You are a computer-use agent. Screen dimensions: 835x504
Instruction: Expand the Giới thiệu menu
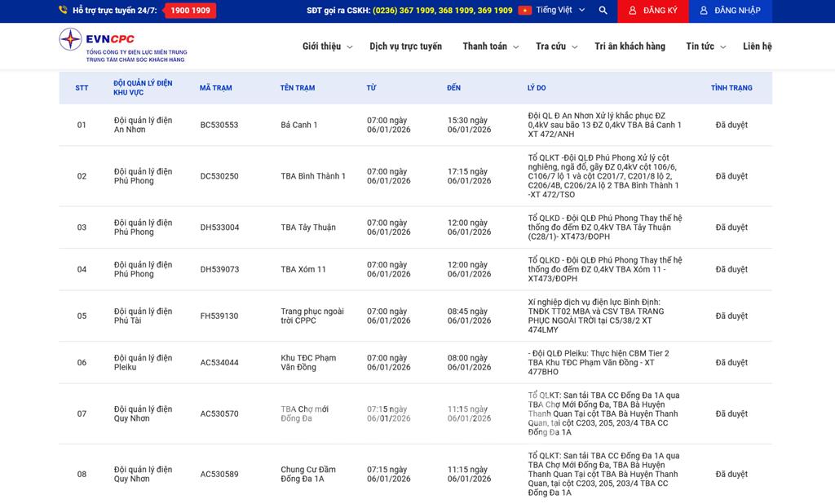click(327, 46)
